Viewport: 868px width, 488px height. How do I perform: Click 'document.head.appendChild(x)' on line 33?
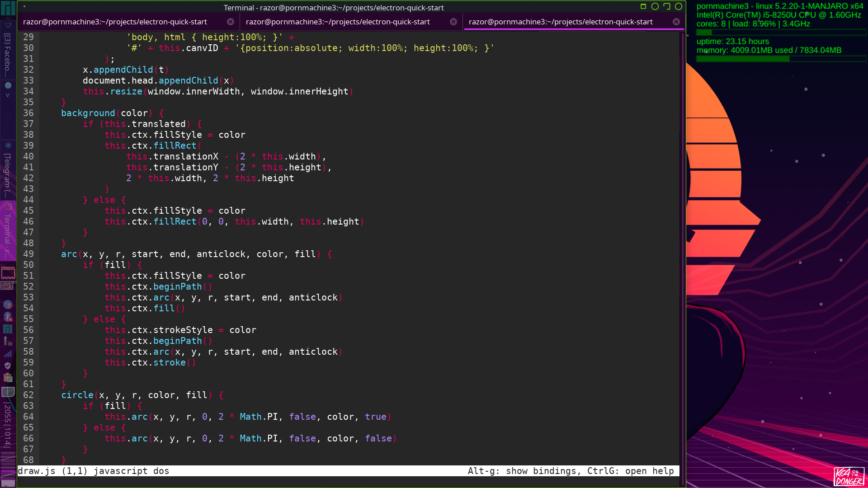coord(158,80)
